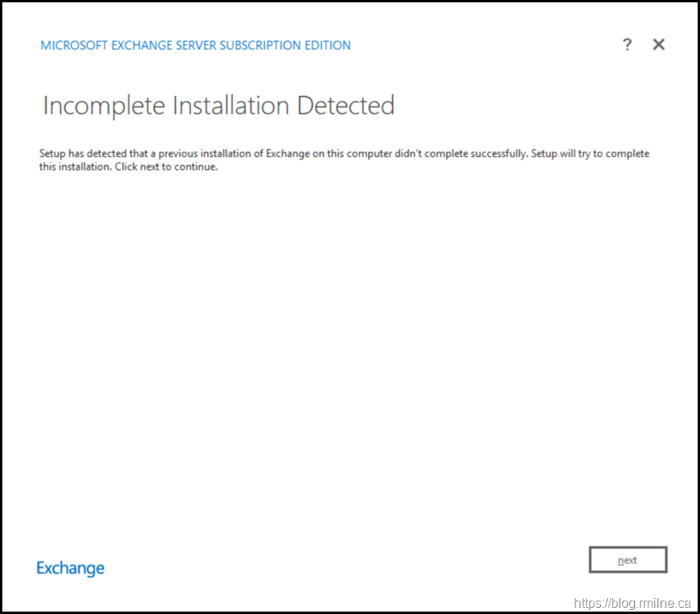Click the phrase Setup has detected
700x614 pixels.
(x=76, y=154)
